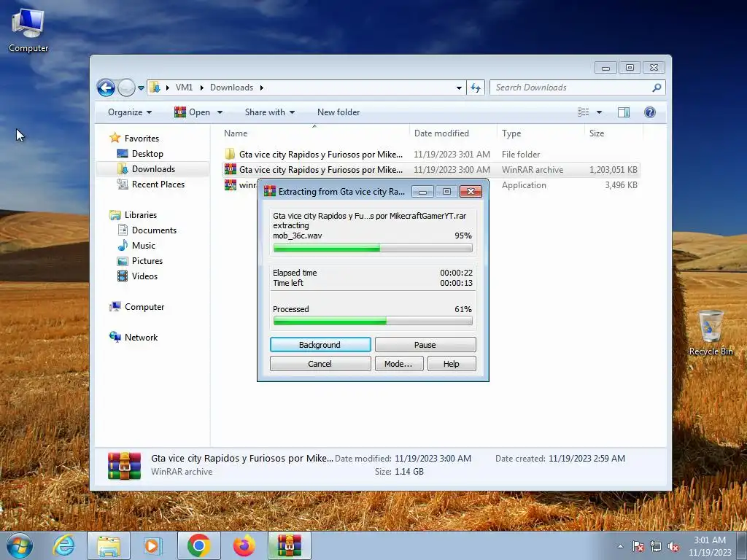Expand the address bar history dropdown

click(x=459, y=87)
